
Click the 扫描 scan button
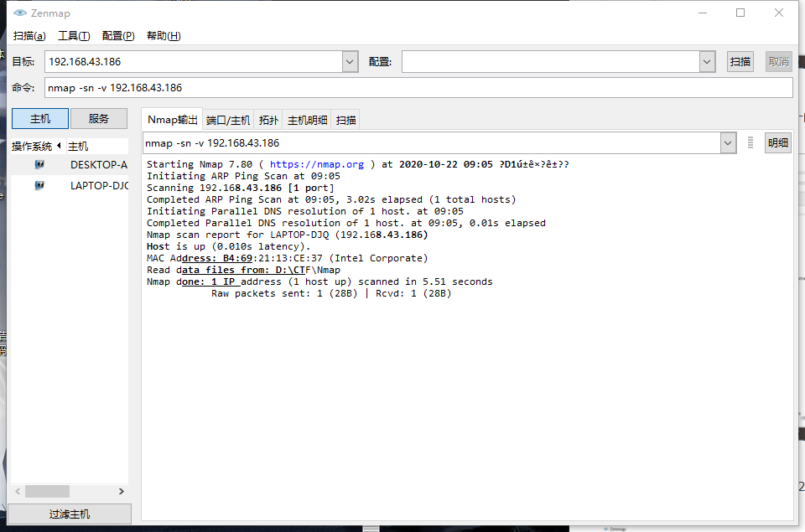click(740, 61)
